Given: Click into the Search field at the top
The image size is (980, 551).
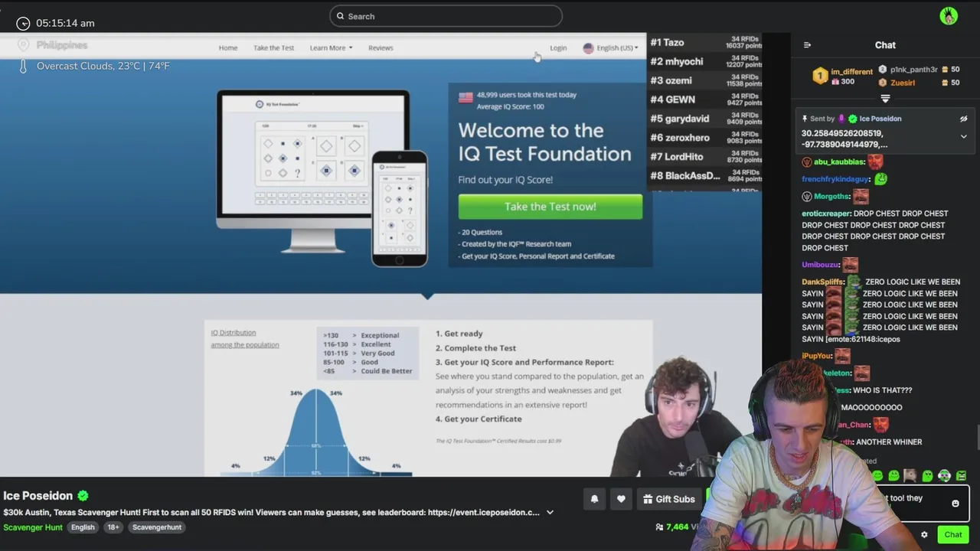Looking at the screenshot, I should pyautogui.click(x=446, y=16).
